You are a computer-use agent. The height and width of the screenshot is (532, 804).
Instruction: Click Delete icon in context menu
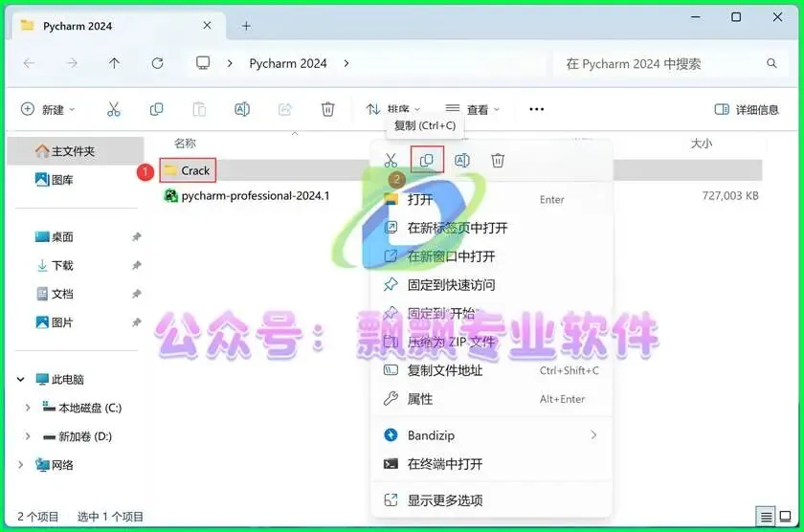coord(498,161)
